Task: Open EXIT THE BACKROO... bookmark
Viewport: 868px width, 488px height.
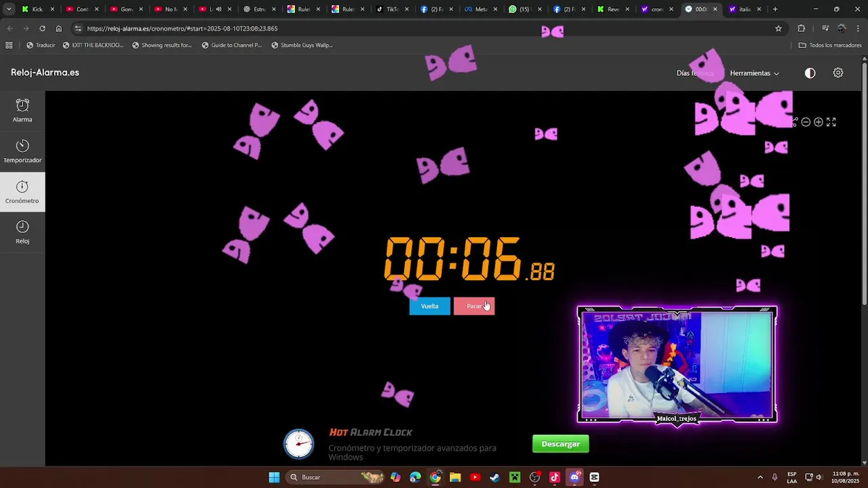Action: click(x=93, y=45)
